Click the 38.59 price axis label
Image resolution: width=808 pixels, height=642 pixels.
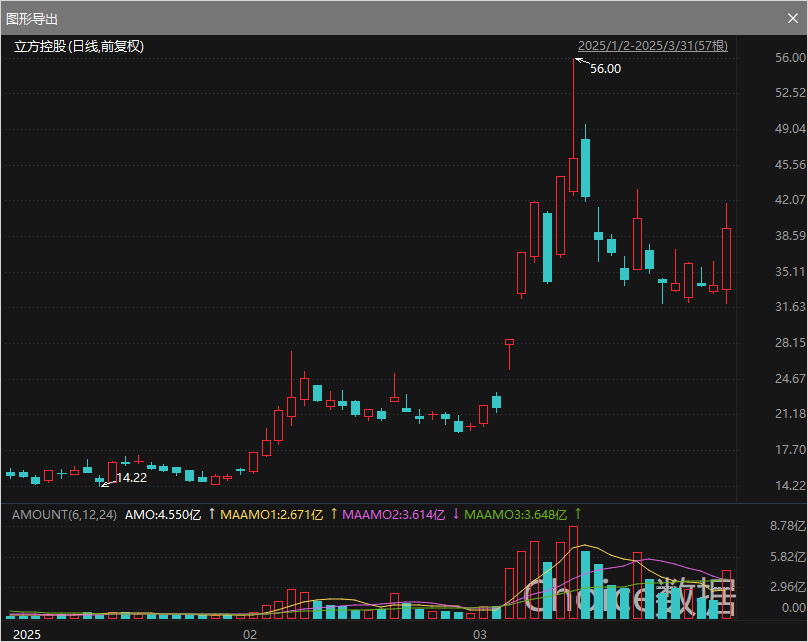pos(790,236)
